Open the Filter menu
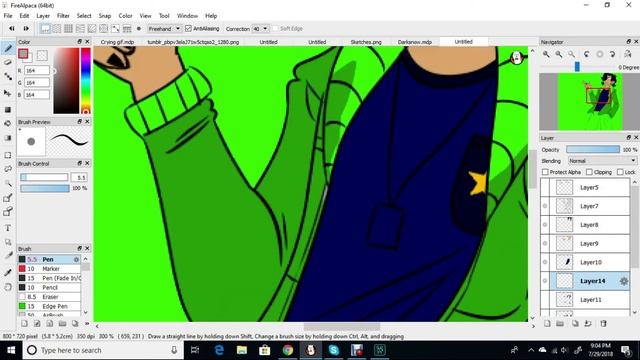This screenshot has height=360, width=640. [63, 16]
